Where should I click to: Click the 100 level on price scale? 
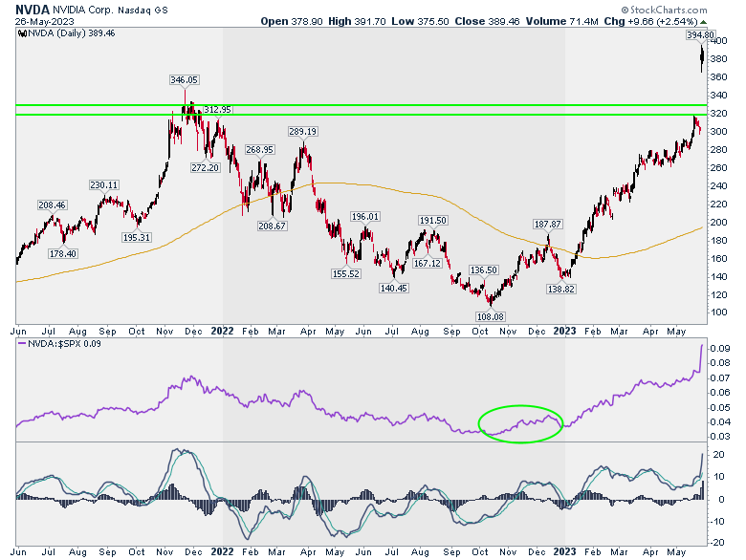point(718,312)
